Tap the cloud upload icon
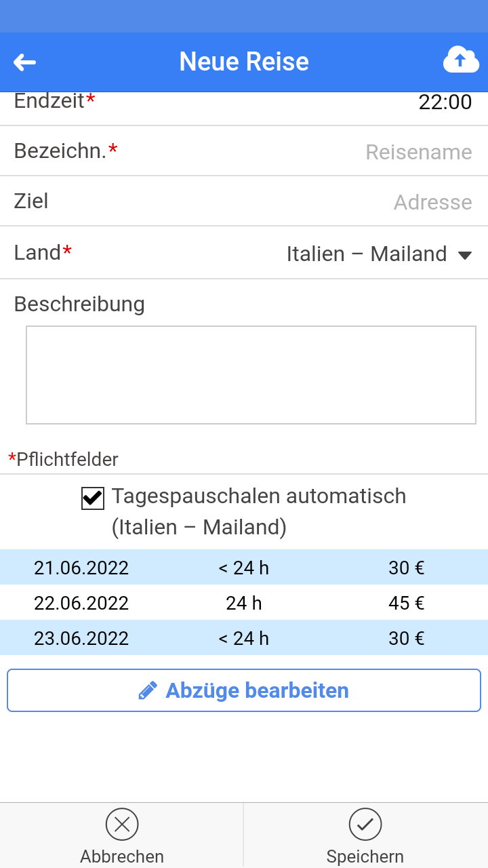Viewport: 488px width, 868px height. [461, 60]
